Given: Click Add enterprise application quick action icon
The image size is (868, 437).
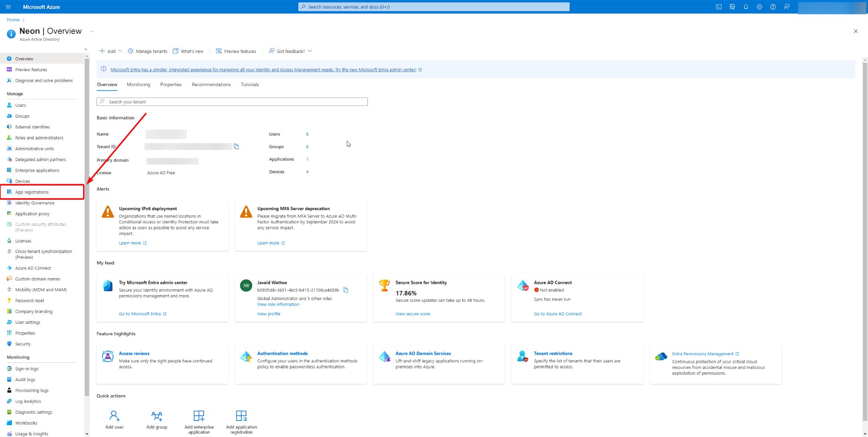Looking at the screenshot, I should [x=199, y=416].
